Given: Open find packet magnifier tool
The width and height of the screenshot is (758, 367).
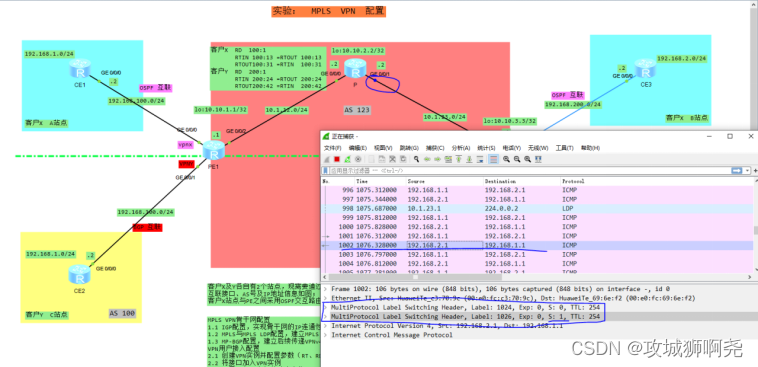Looking at the screenshot, I should (416, 159).
